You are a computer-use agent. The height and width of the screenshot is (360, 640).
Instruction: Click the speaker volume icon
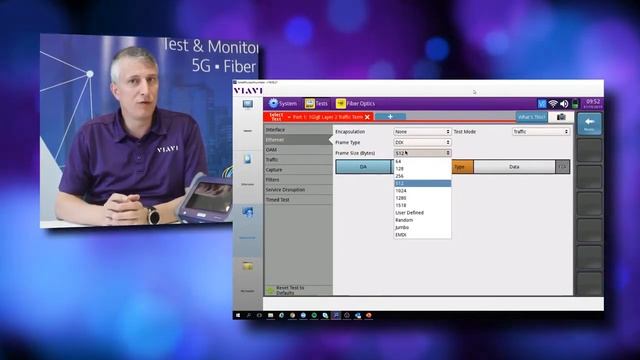(x=564, y=104)
